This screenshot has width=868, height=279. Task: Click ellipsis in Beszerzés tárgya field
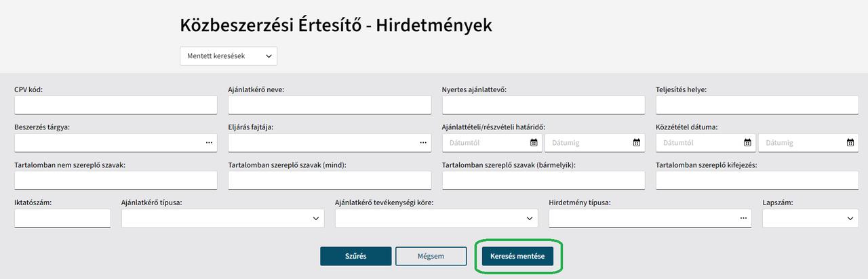[x=210, y=143]
